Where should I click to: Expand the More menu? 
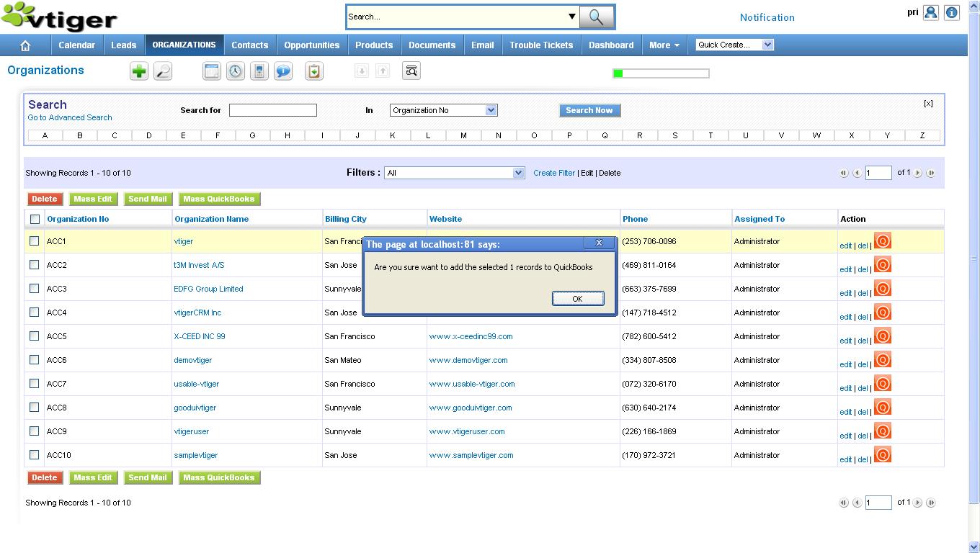click(x=664, y=45)
